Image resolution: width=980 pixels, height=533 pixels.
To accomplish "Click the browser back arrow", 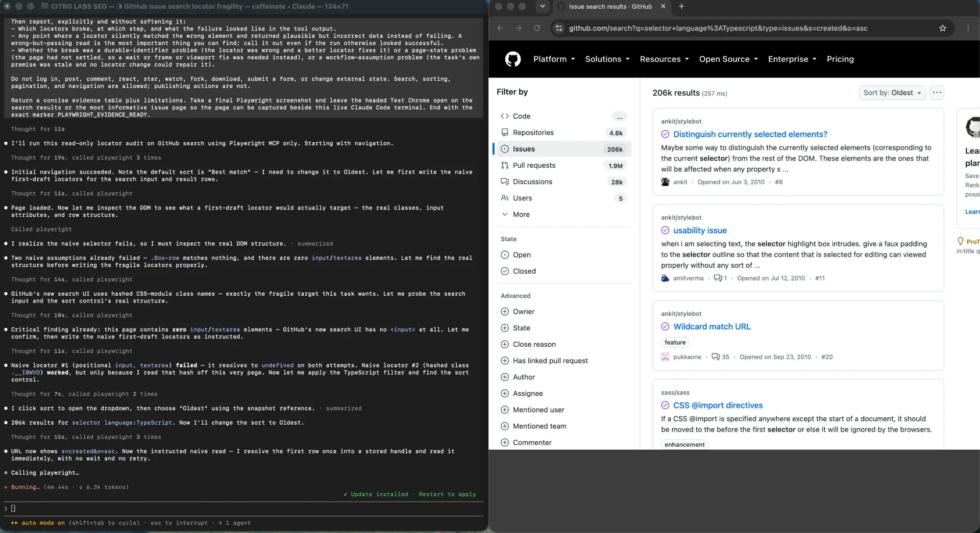I will point(500,28).
